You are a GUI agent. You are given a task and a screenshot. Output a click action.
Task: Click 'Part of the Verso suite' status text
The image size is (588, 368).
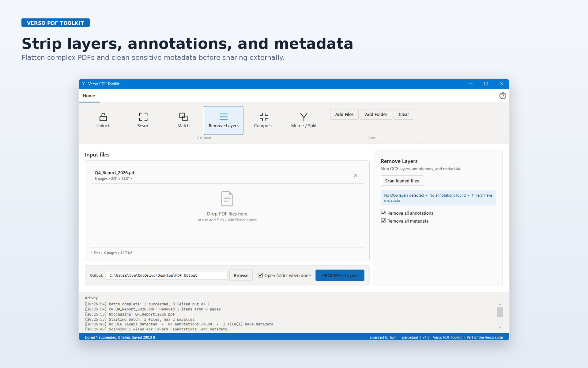[484, 337]
